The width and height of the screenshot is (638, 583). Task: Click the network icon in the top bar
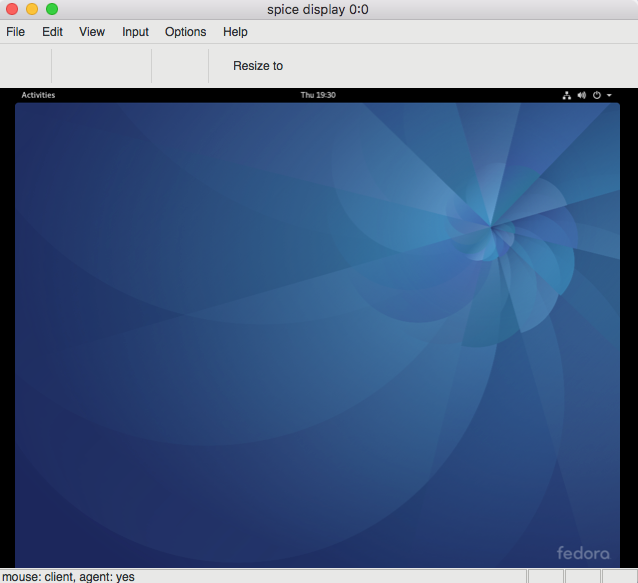(x=567, y=96)
